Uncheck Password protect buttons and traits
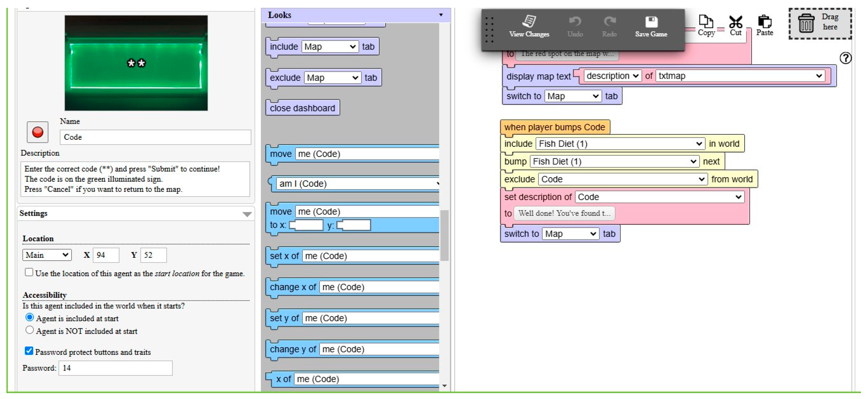868x399 pixels. pyautogui.click(x=29, y=351)
